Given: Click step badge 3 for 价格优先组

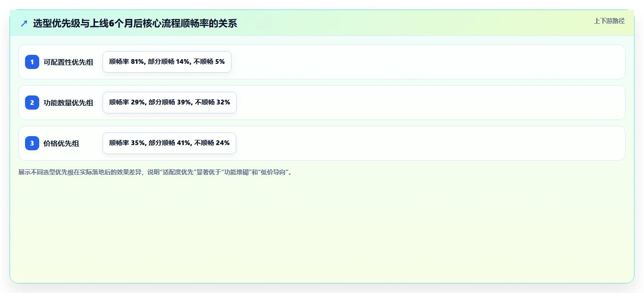Looking at the screenshot, I should click(x=32, y=143).
